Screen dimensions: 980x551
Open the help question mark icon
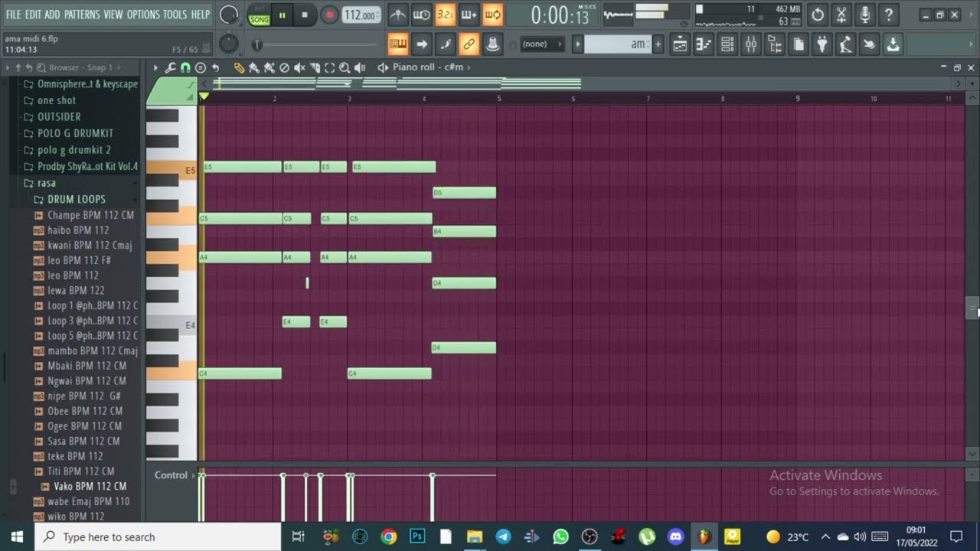click(889, 15)
